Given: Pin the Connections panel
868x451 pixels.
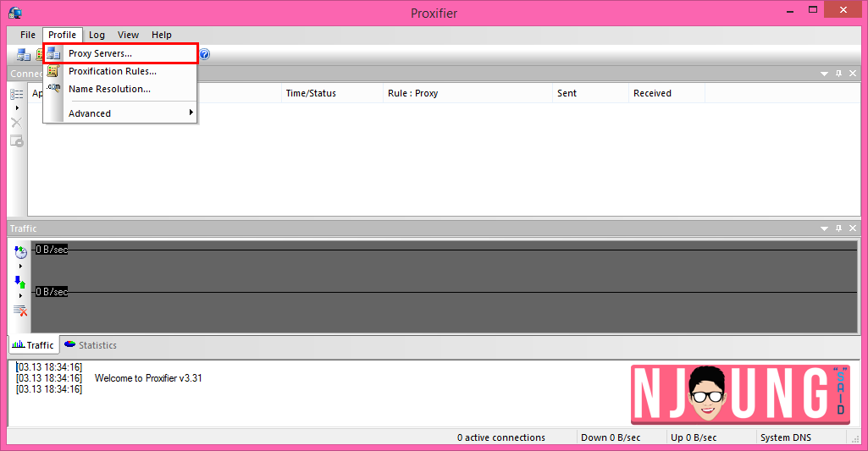Looking at the screenshot, I should [x=838, y=74].
